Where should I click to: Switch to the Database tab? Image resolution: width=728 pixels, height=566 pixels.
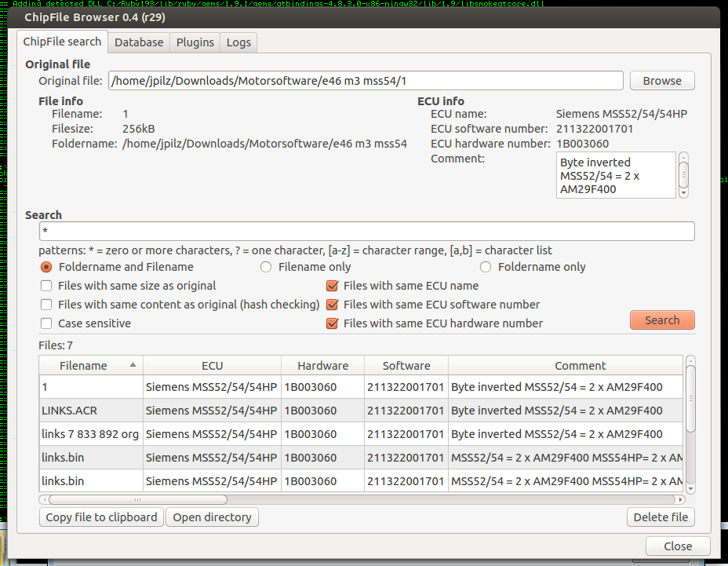tap(139, 42)
